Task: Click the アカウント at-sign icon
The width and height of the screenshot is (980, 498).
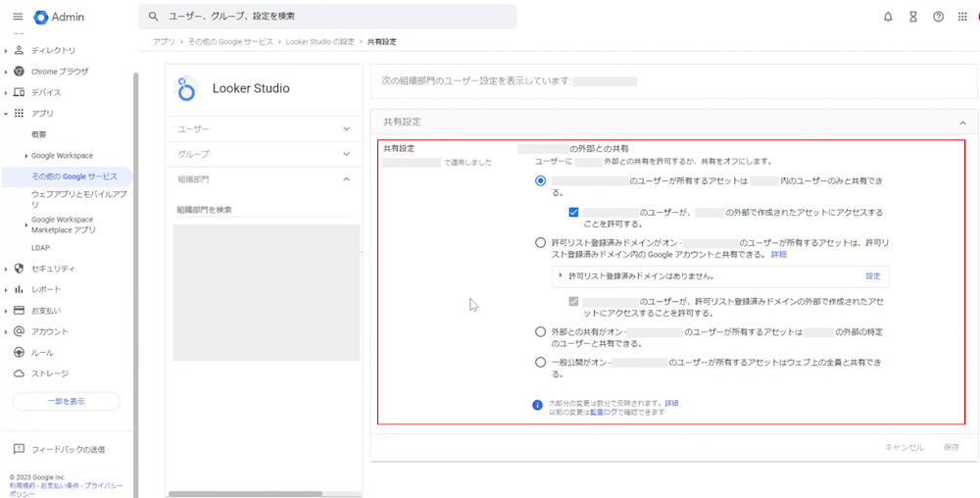Action: (19, 331)
